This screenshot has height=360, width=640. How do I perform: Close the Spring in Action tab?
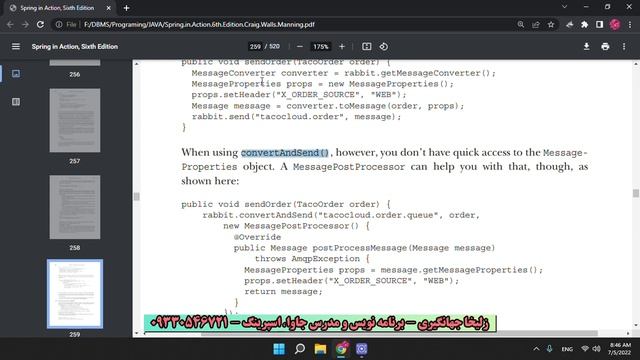tap(109, 8)
